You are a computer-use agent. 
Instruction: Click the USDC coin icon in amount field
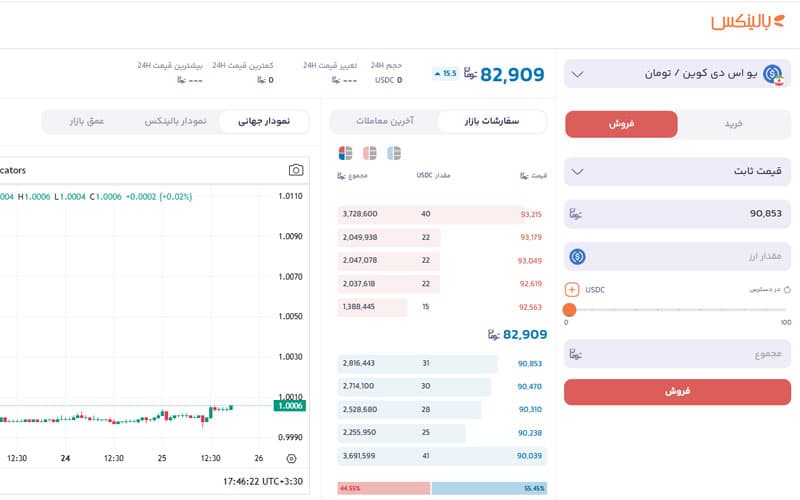click(x=577, y=256)
